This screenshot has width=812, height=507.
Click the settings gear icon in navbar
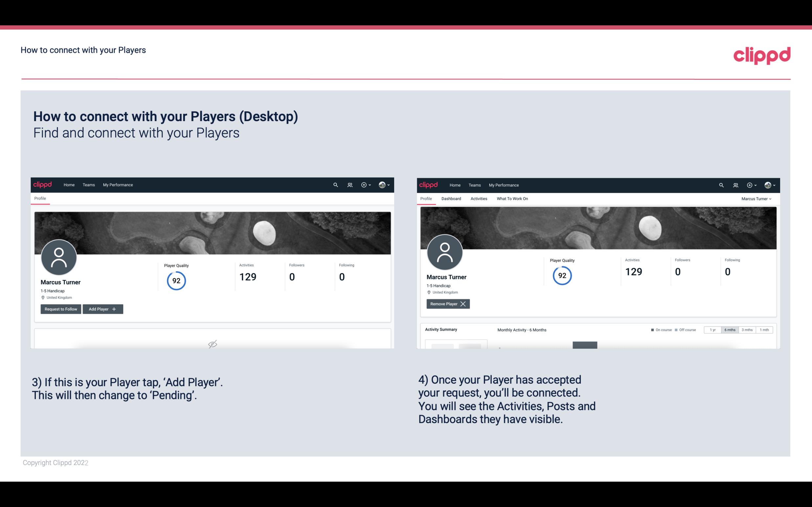point(364,184)
